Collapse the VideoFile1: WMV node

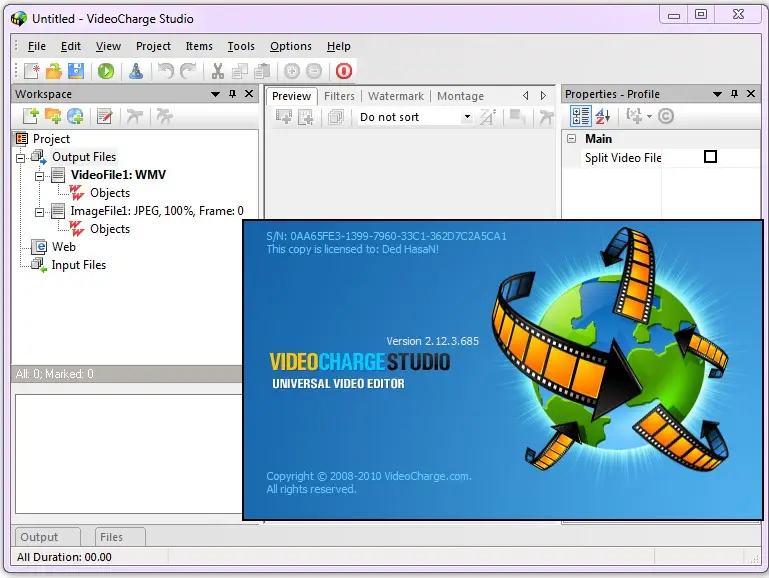[39, 176]
